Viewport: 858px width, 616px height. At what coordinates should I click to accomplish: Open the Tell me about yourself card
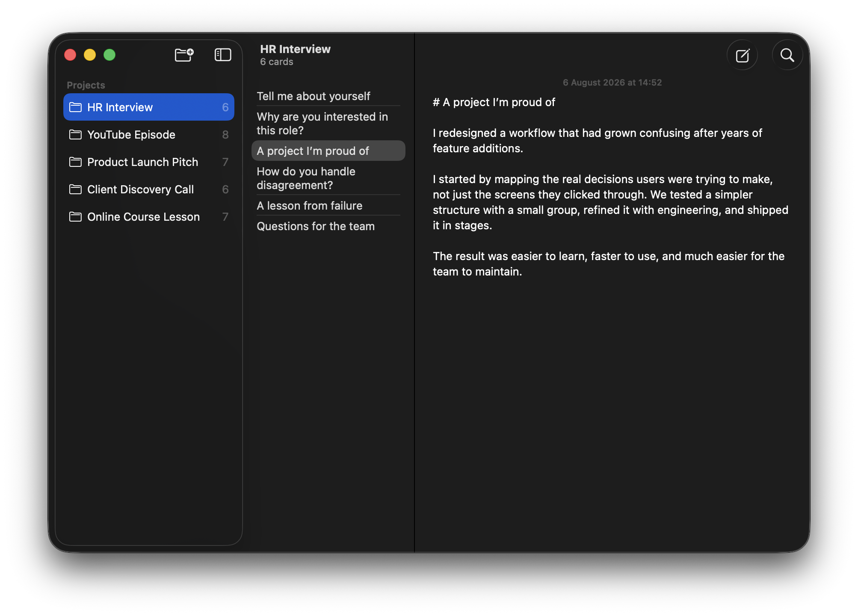[328, 96]
